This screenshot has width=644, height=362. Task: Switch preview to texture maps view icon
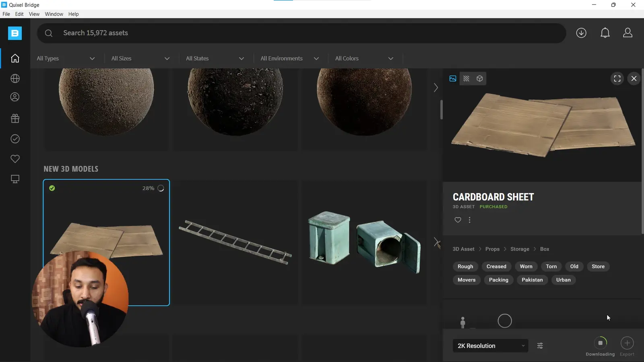click(x=466, y=78)
